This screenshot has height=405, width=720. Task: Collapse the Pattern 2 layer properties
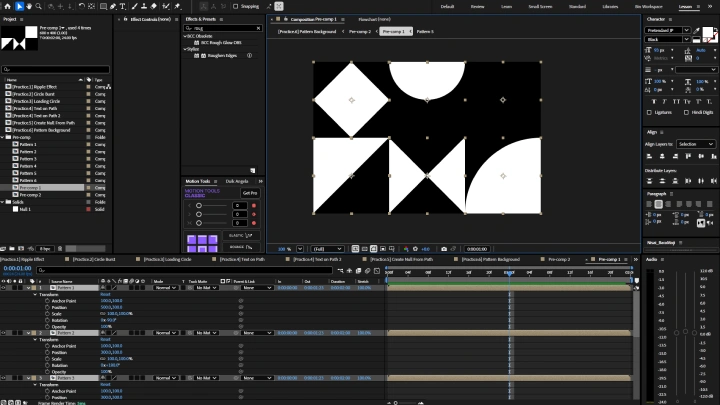tap(27, 332)
